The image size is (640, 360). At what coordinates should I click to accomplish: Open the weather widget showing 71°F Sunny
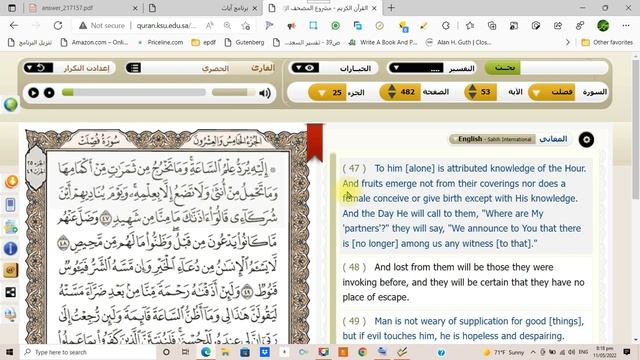click(504, 352)
